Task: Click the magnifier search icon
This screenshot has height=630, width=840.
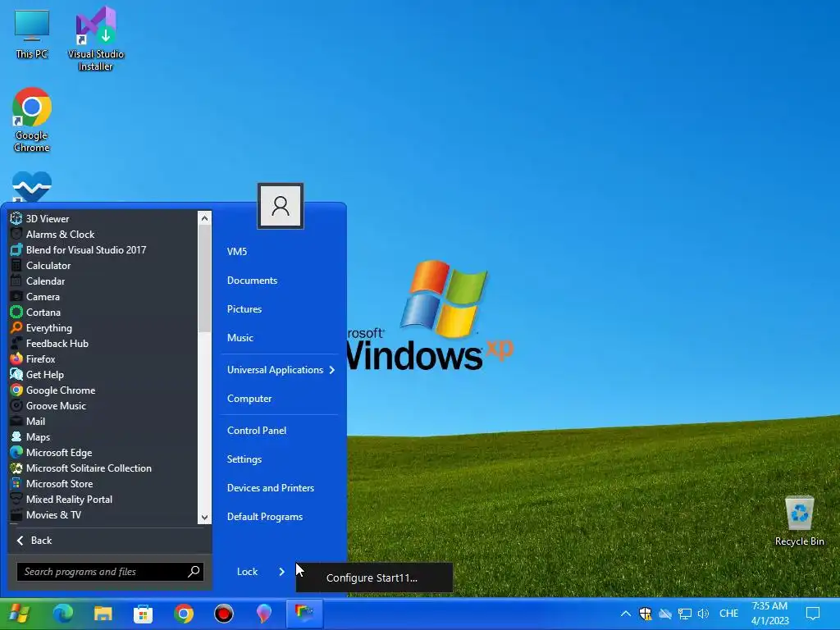Action: [194, 572]
